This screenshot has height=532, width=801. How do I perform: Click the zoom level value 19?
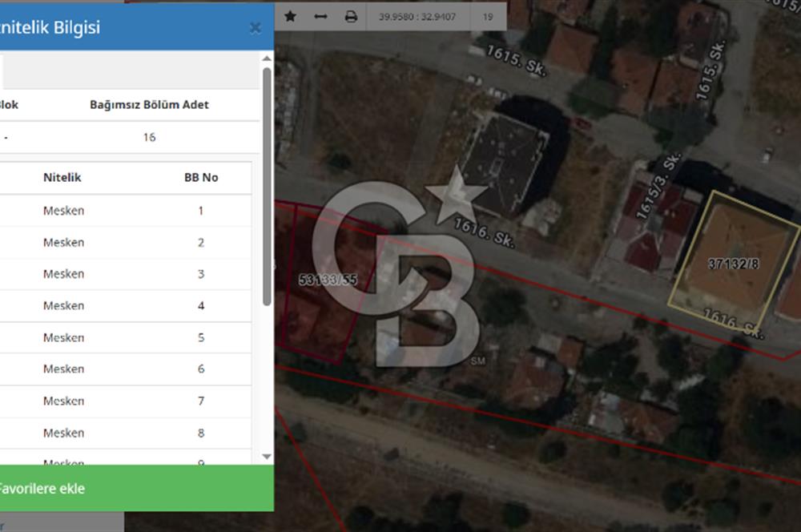click(488, 16)
